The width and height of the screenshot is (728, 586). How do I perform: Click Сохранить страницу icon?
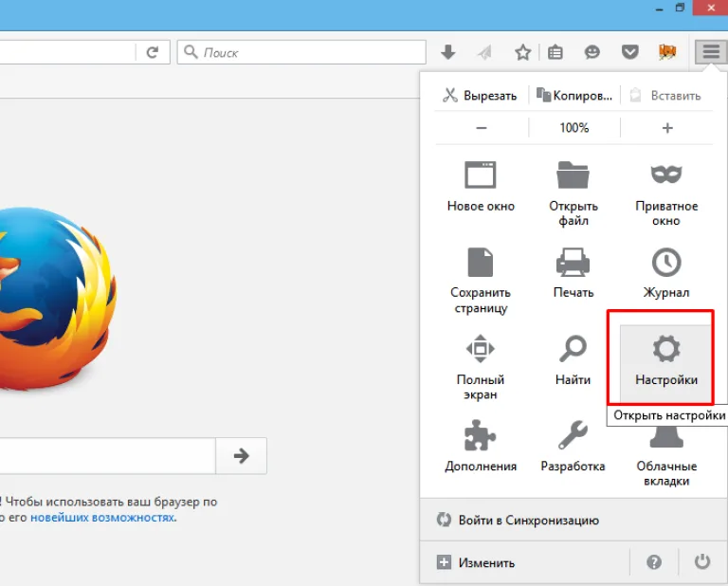480,262
